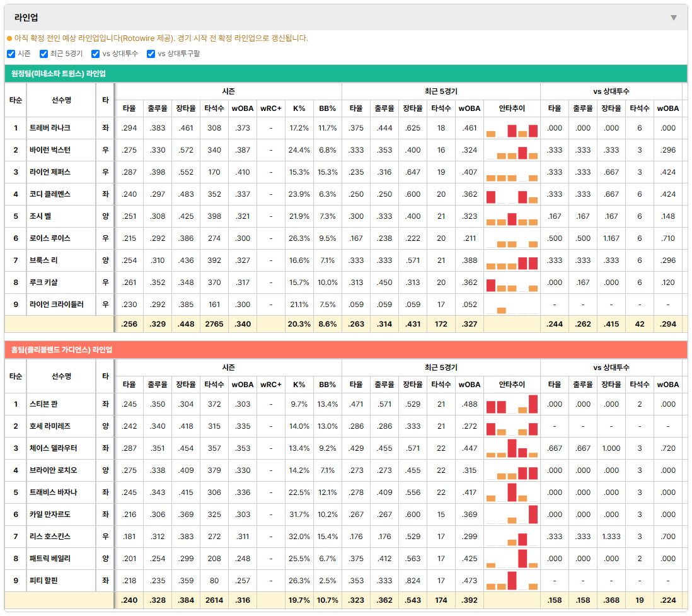This screenshot has width=692, height=616.
Task: Uncheck the 시즌 checkbox
Action: (11, 54)
